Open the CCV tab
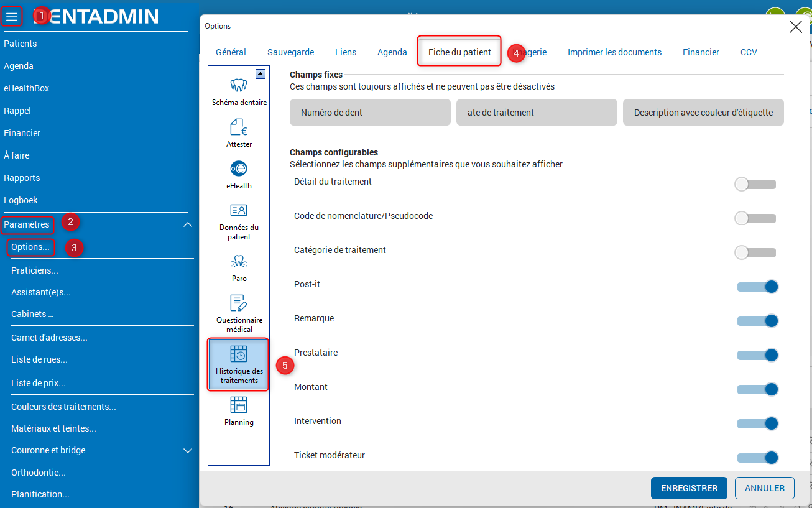 (749, 52)
